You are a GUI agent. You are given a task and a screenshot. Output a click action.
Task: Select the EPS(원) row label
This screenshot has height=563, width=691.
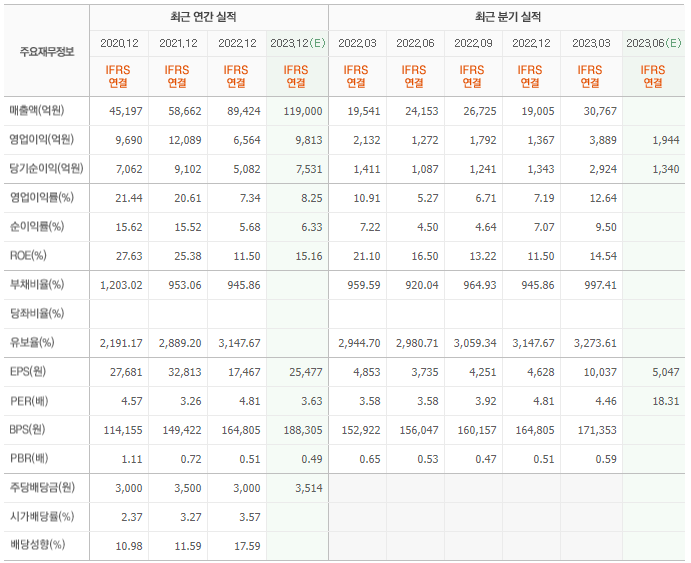[x=27, y=371]
